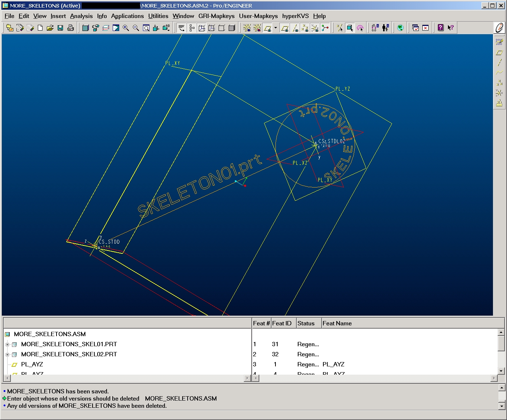The image size is (507, 420).
Task: Open the Insert menu
Action: [58, 16]
